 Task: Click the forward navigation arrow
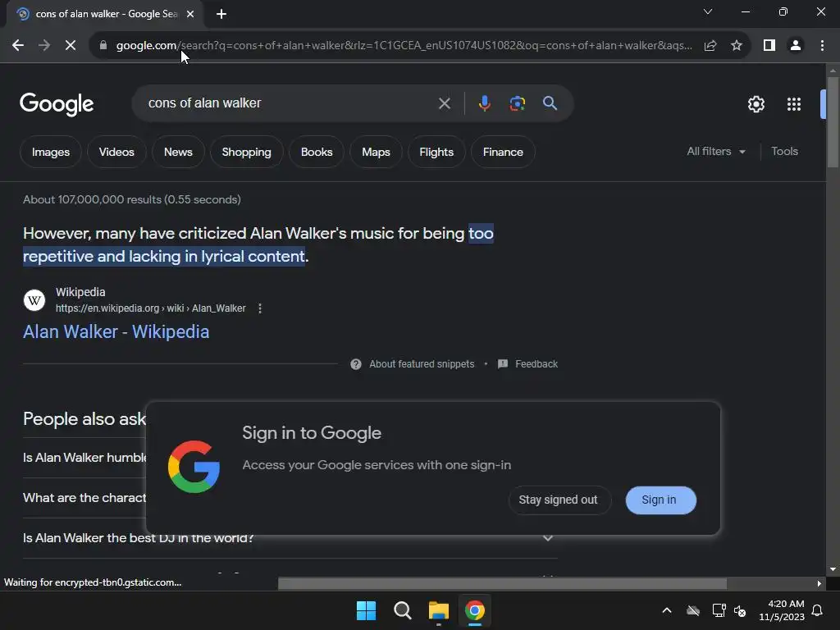[x=44, y=46]
